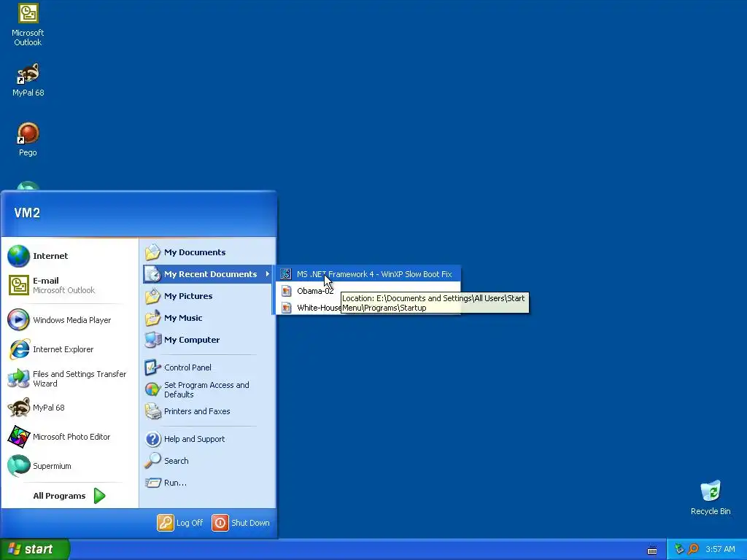Expand My Recent Documents submenu arrow
747x560 pixels.
click(x=267, y=274)
